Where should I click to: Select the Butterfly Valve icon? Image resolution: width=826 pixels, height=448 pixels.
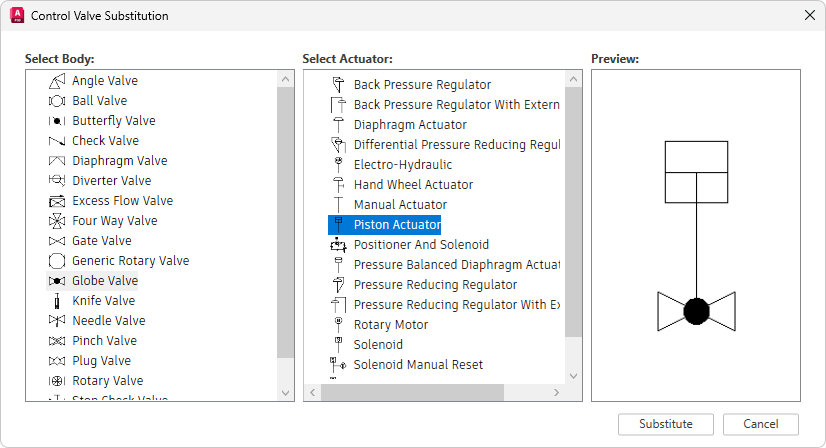57,121
